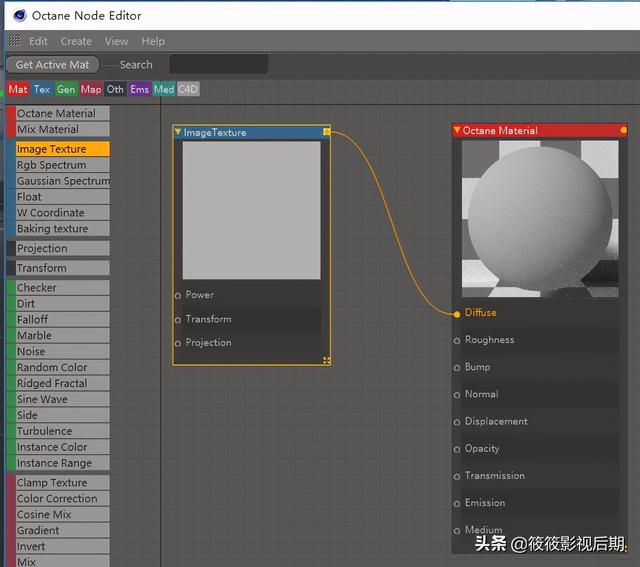This screenshot has width=640, height=567.
Task: Select Cosine Mix in node list
Action: [x=62, y=514]
